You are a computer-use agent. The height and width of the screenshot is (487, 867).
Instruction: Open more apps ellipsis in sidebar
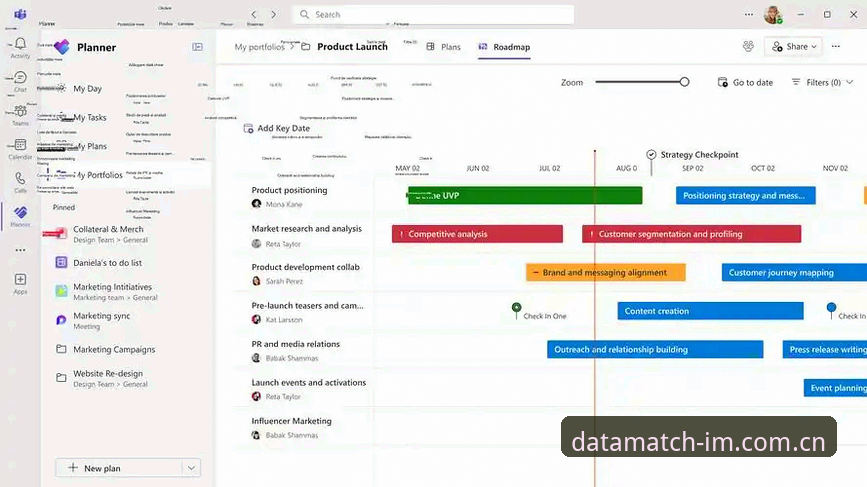[20, 250]
